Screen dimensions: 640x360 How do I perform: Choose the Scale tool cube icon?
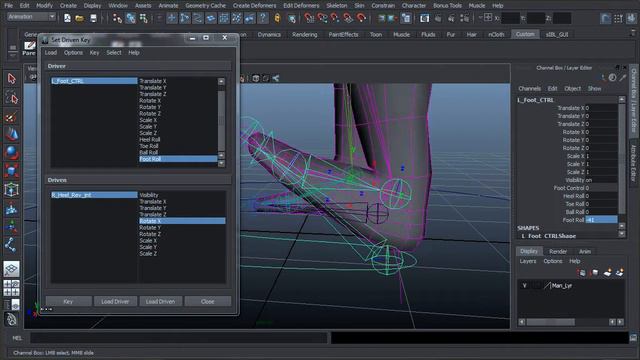[11, 170]
